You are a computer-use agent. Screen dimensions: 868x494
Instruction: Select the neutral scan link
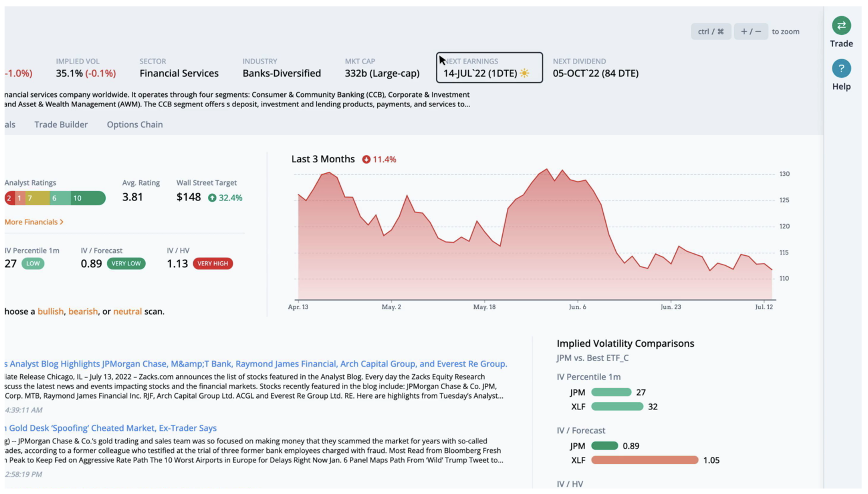click(127, 312)
